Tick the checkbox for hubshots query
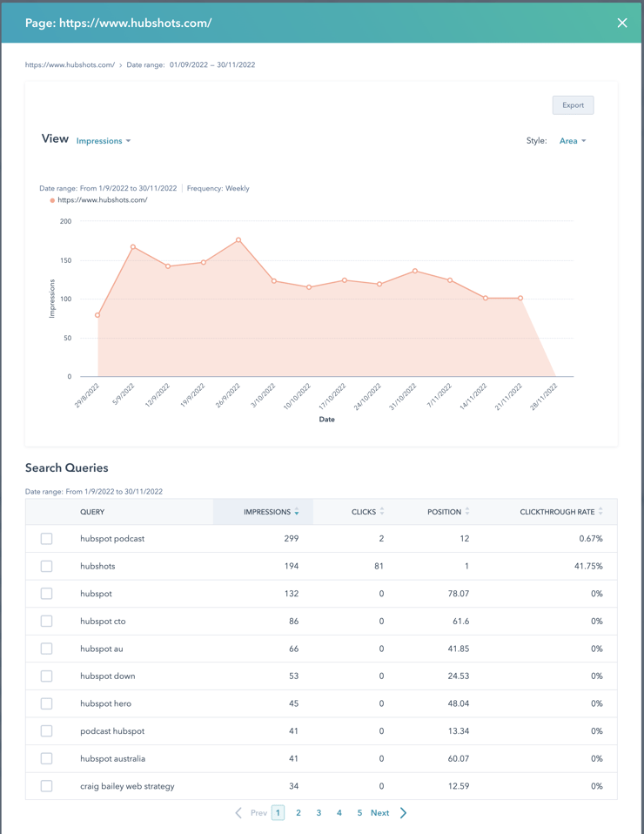This screenshot has height=834, width=644. [47, 566]
